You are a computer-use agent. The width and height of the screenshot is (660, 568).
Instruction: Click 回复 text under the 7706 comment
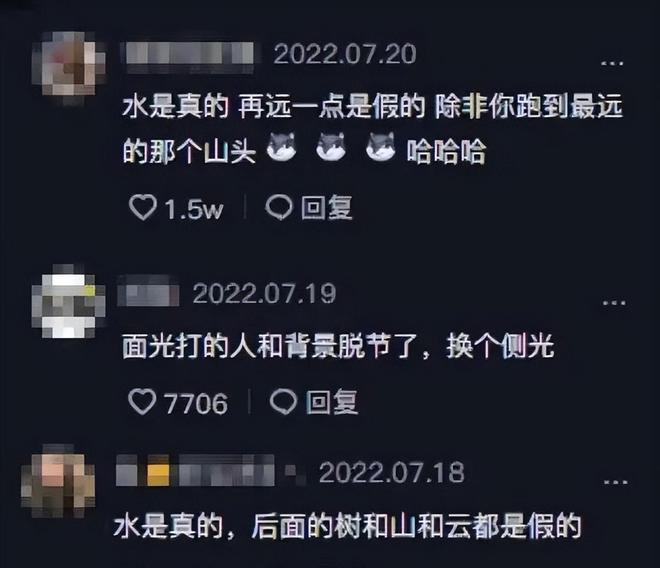(x=332, y=402)
